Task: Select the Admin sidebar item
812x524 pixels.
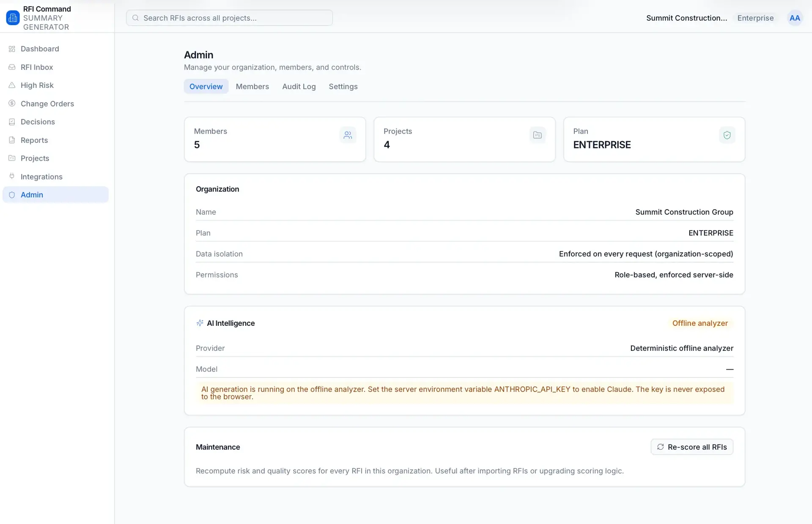Action: [x=55, y=195]
